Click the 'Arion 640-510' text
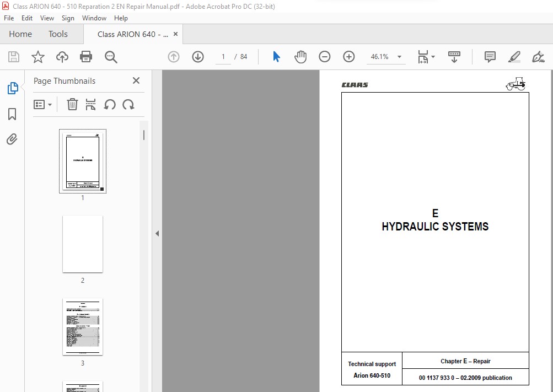The height and width of the screenshot is (392, 553). pyautogui.click(x=372, y=375)
